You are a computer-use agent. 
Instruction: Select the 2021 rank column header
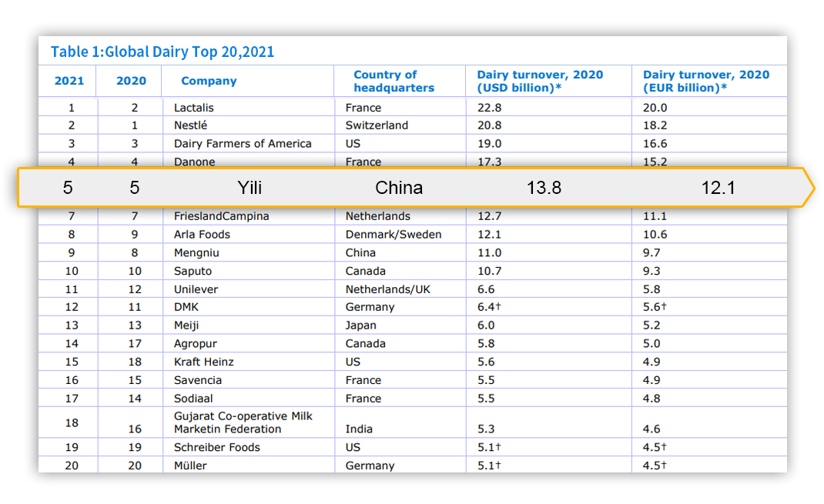(x=69, y=81)
